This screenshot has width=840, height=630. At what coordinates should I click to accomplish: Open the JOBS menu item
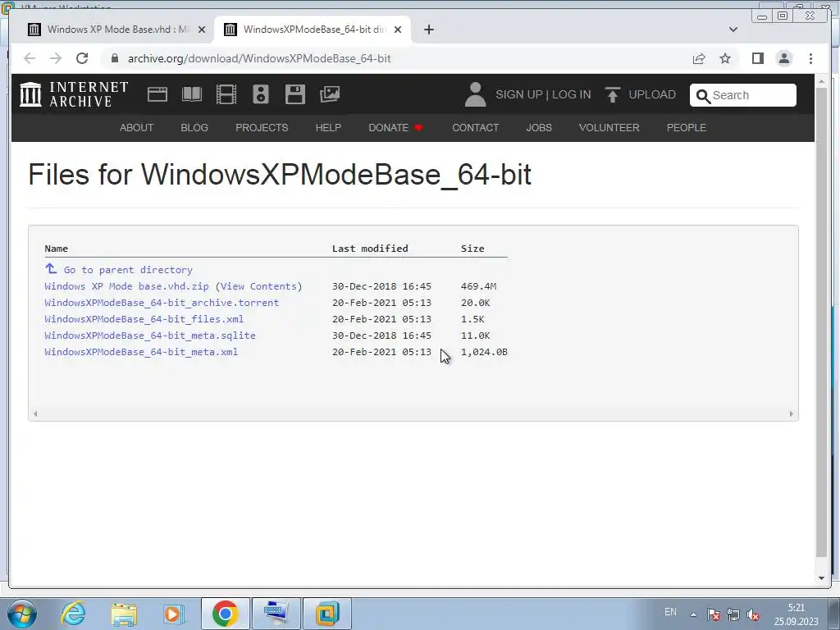[x=539, y=127]
